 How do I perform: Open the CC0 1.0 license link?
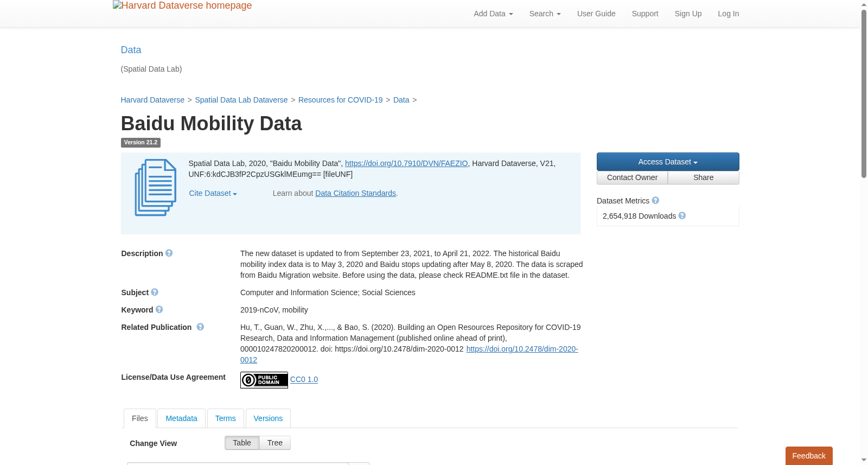click(x=304, y=379)
